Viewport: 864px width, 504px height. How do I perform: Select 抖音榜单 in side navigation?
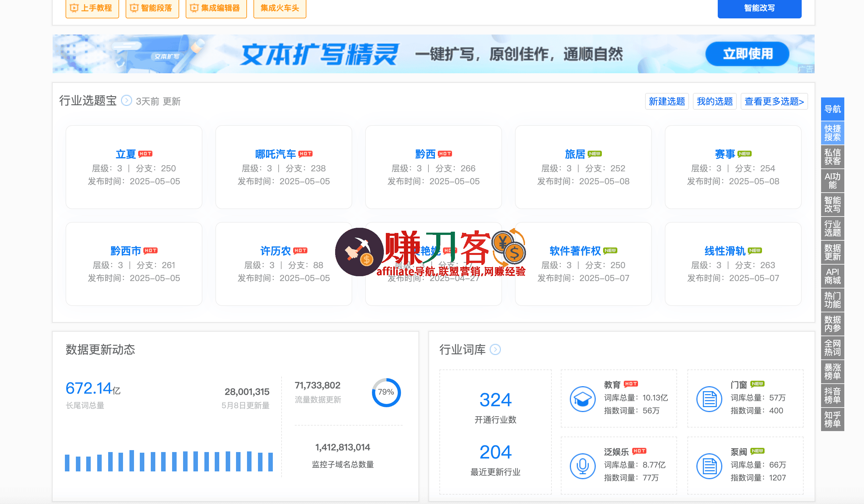832,395
